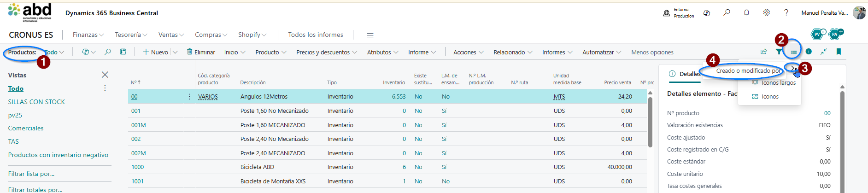The height and width of the screenshot is (193, 868).
Task: Click the analyze mode table icon
Action: click(x=123, y=52)
